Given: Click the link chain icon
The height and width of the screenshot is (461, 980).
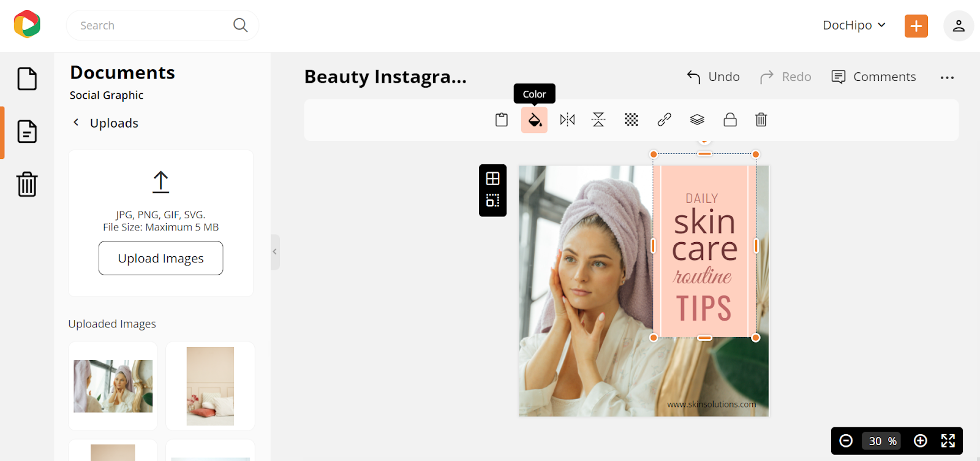Looking at the screenshot, I should (x=665, y=120).
